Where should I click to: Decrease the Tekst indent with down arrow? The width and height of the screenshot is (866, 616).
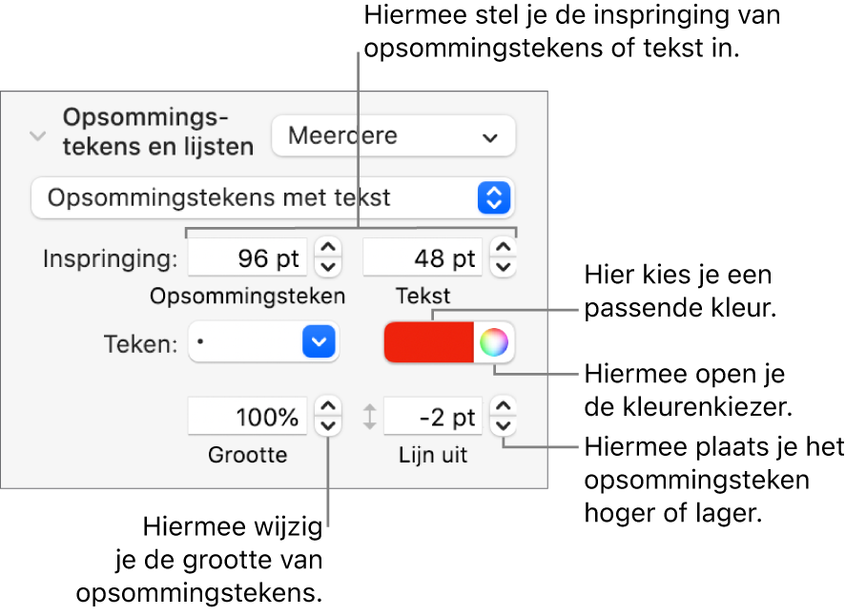click(x=504, y=267)
